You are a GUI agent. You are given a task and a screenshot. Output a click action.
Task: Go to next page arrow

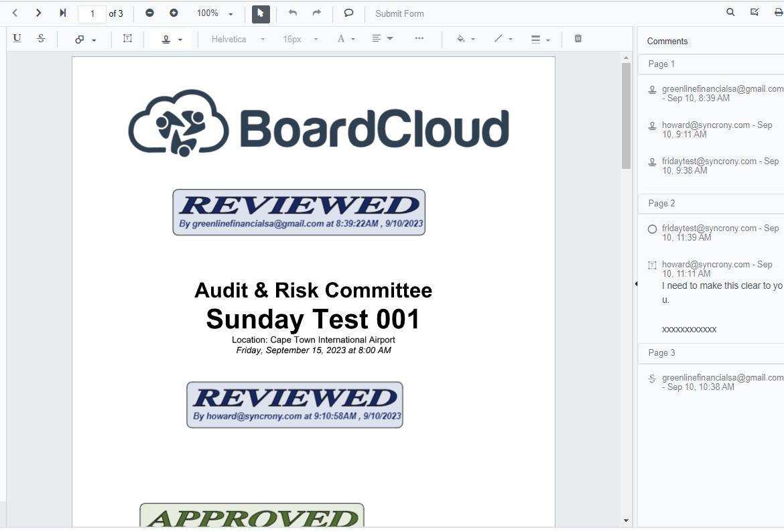pos(38,13)
